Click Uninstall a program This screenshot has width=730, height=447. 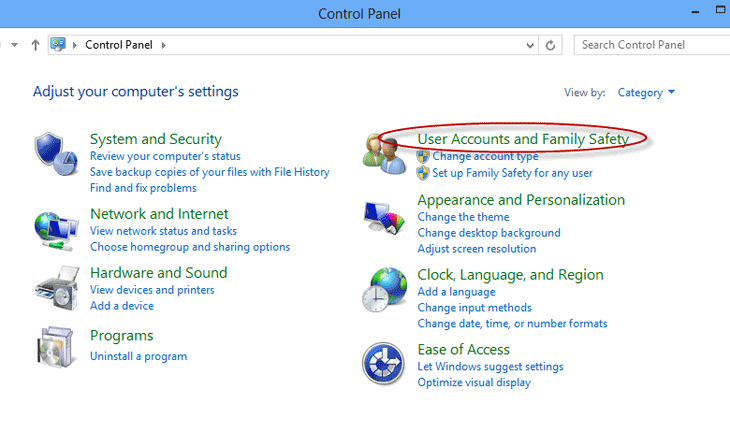(x=138, y=356)
